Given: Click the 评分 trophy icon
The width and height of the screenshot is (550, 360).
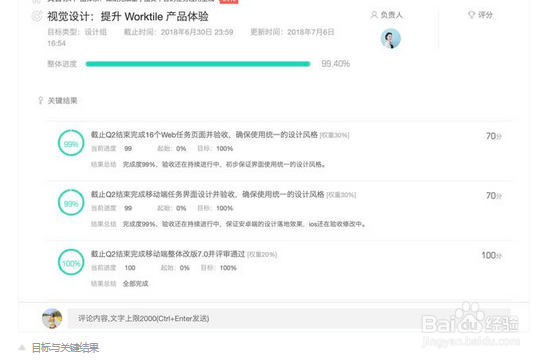Looking at the screenshot, I should click(x=472, y=15).
